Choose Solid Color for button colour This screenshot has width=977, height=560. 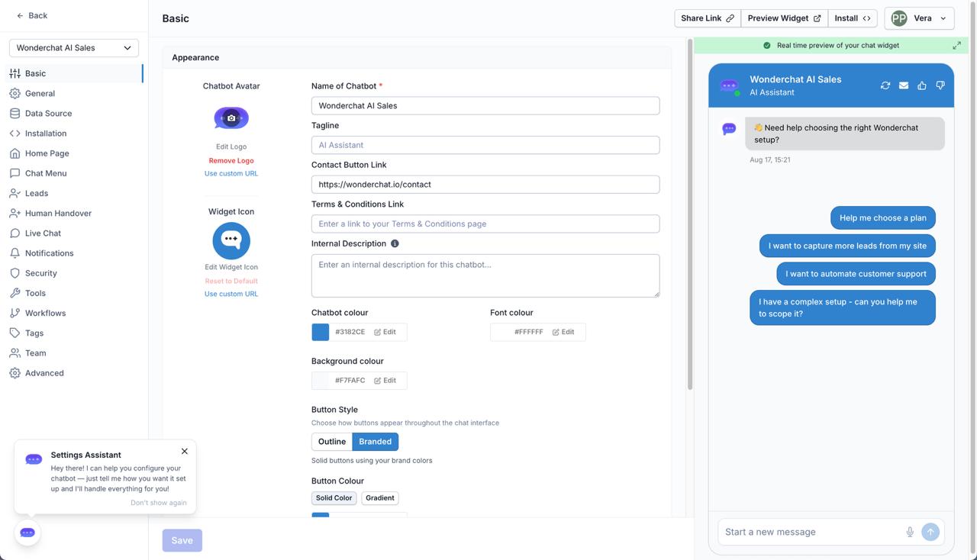tap(334, 498)
